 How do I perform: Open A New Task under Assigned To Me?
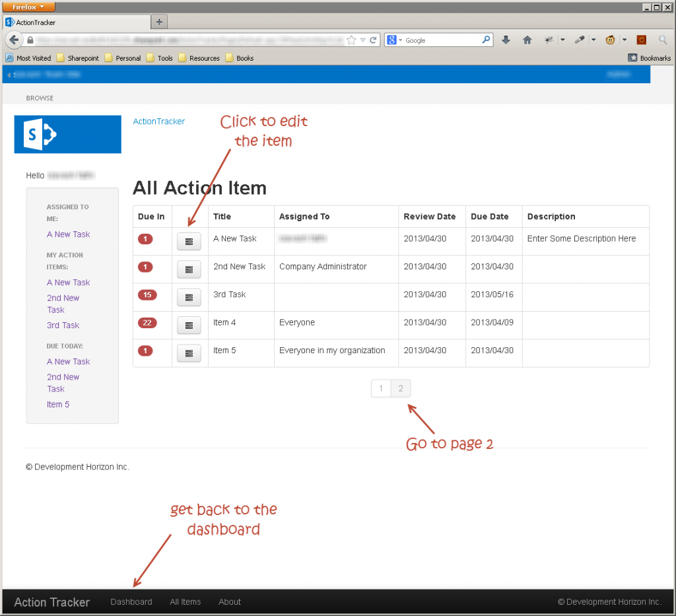click(x=68, y=234)
